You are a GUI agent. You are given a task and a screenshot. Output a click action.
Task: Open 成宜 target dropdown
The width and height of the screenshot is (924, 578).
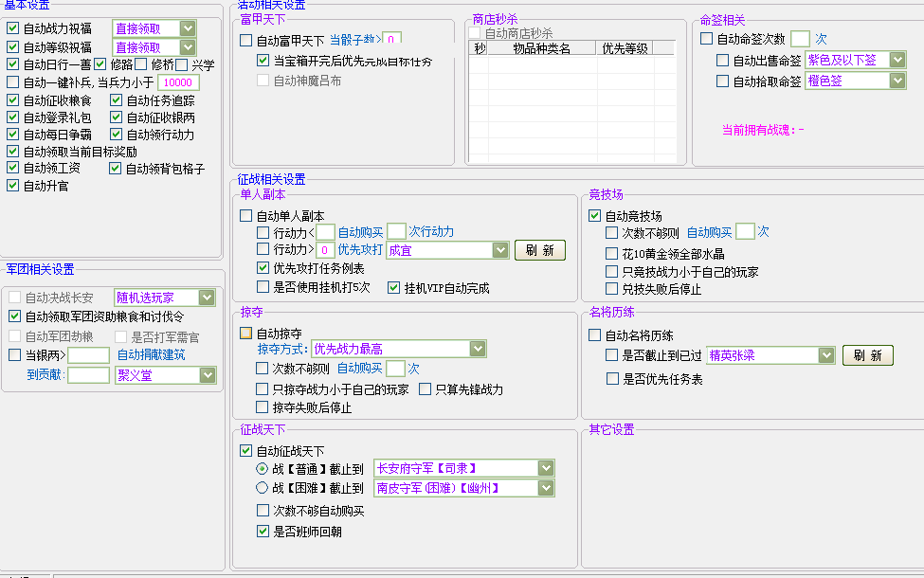pyautogui.click(x=500, y=250)
